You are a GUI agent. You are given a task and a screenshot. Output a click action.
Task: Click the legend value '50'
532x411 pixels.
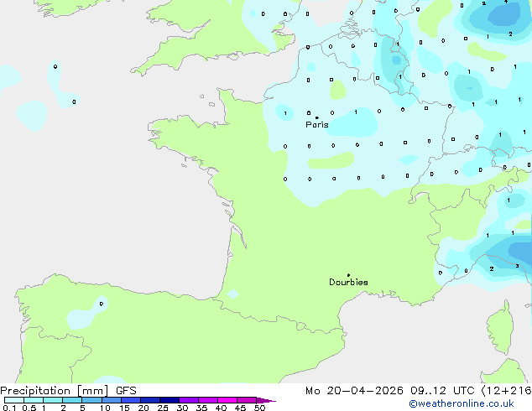(x=259, y=408)
